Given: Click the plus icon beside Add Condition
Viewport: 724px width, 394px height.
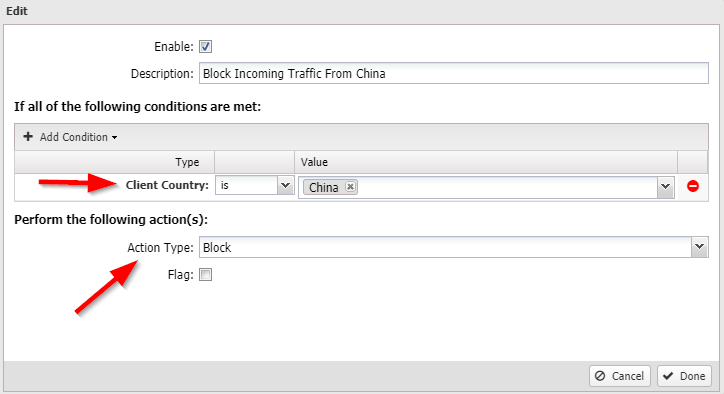Looking at the screenshot, I should pos(28,136).
